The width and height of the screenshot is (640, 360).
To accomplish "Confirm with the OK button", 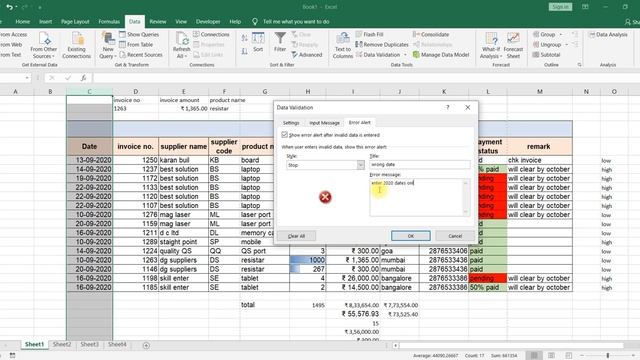I will pyautogui.click(x=411, y=236).
